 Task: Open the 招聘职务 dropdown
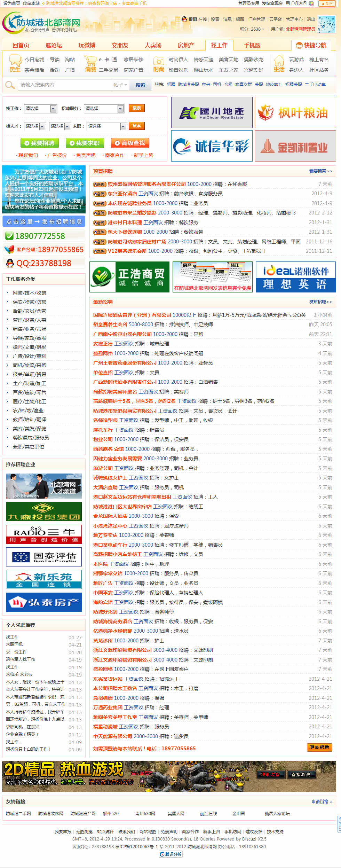104,109
